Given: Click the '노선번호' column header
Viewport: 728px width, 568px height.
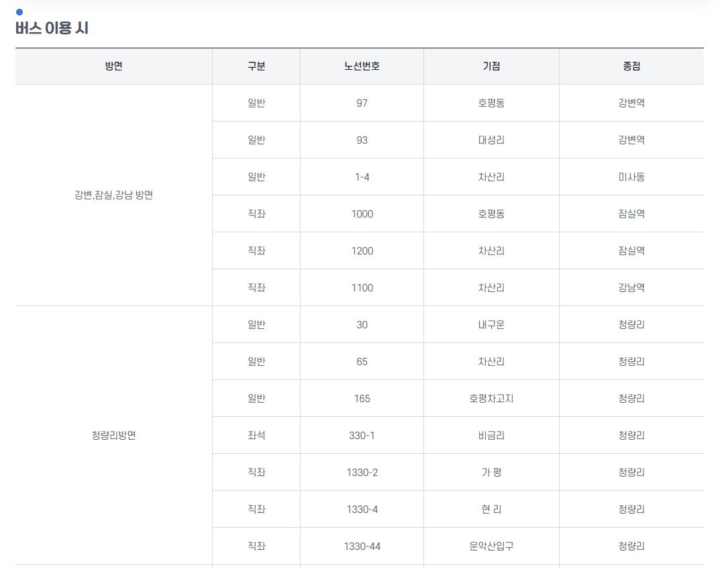Looking at the screenshot, I should coord(362,66).
